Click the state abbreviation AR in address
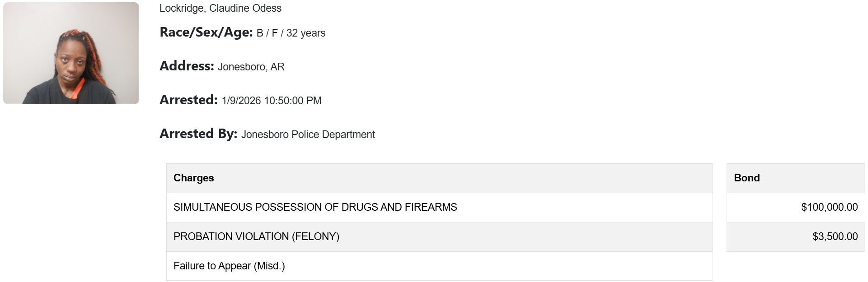The height and width of the screenshot is (282, 868). click(x=277, y=67)
